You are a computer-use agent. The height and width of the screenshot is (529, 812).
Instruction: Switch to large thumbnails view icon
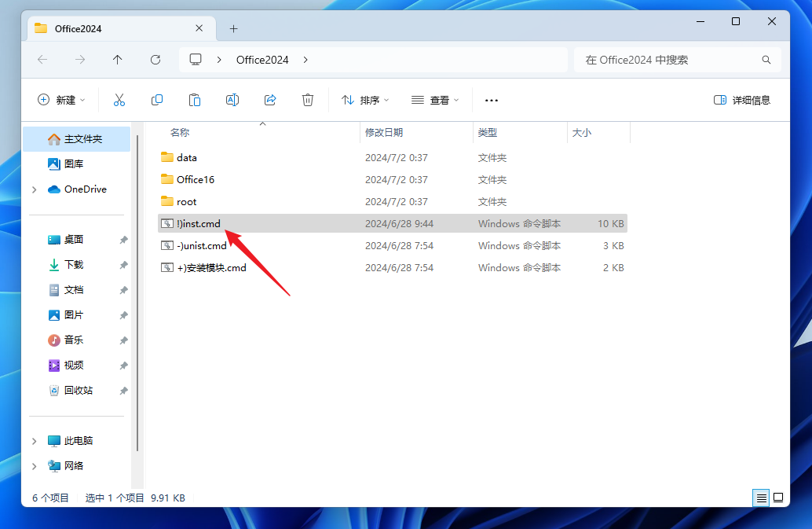coord(778,498)
